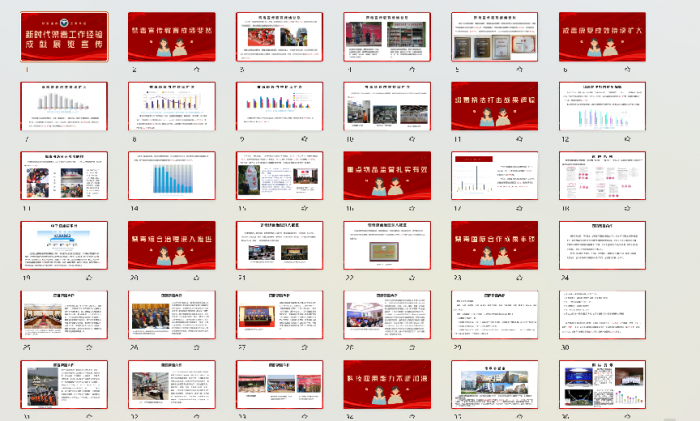Select slide 12 with the colorful bar chart
The width and height of the screenshot is (700, 421).
(x=603, y=107)
